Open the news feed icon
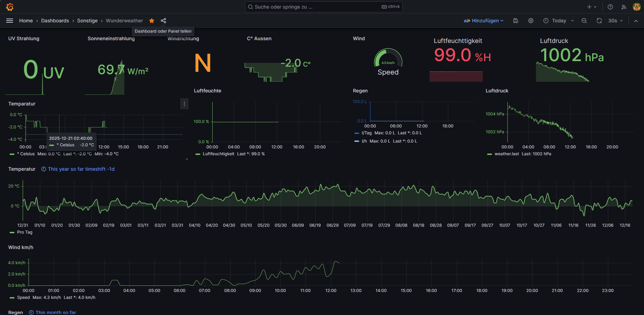The width and height of the screenshot is (644, 315). point(624,7)
